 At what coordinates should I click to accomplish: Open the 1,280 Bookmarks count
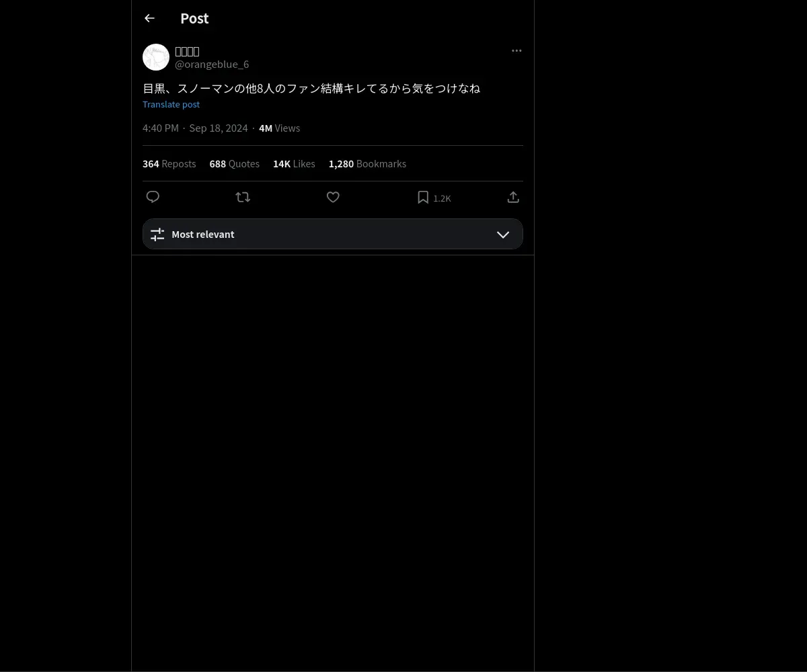[367, 164]
